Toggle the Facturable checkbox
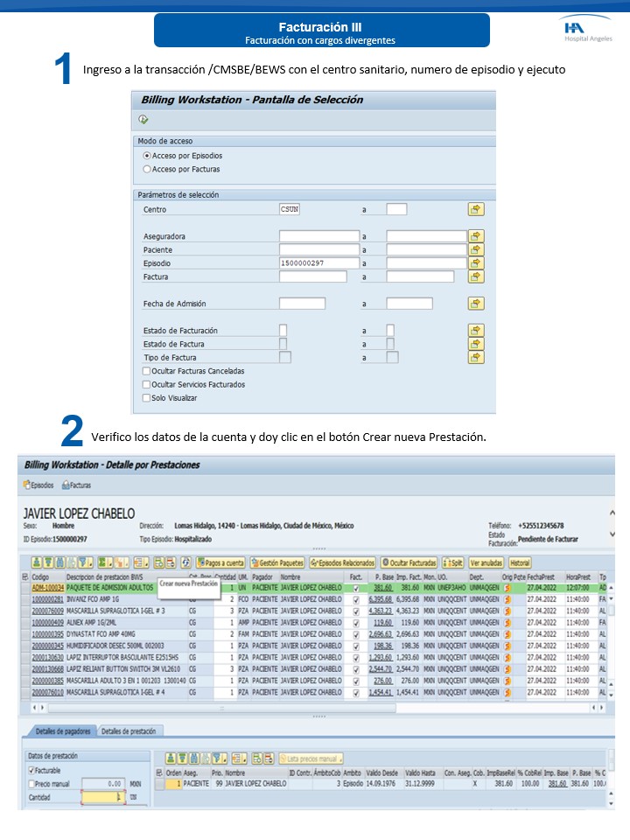Image resolution: width=630 pixels, height=840 pixels. click(32, 770)
